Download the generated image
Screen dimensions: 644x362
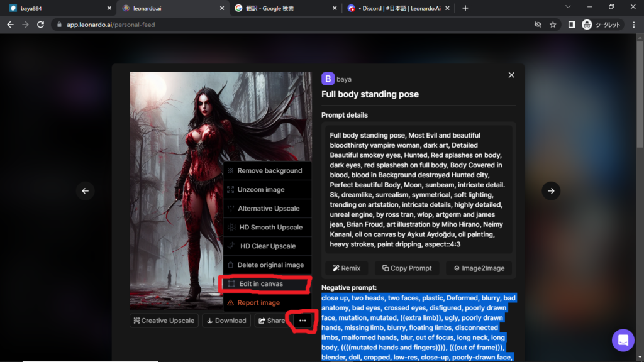(226, 321)
